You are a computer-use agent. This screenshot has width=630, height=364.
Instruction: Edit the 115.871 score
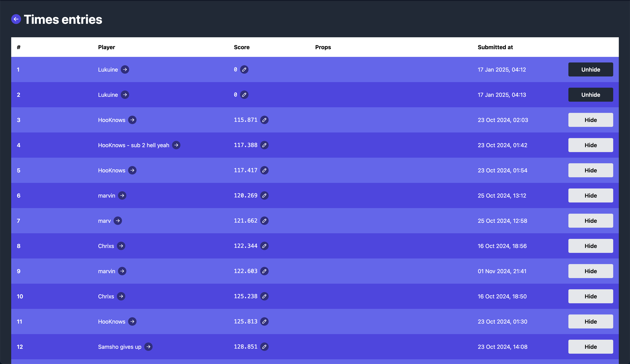[264, 120]
